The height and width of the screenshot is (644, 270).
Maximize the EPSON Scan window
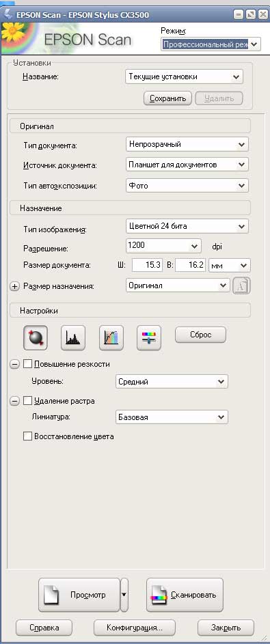pos(250,16)
